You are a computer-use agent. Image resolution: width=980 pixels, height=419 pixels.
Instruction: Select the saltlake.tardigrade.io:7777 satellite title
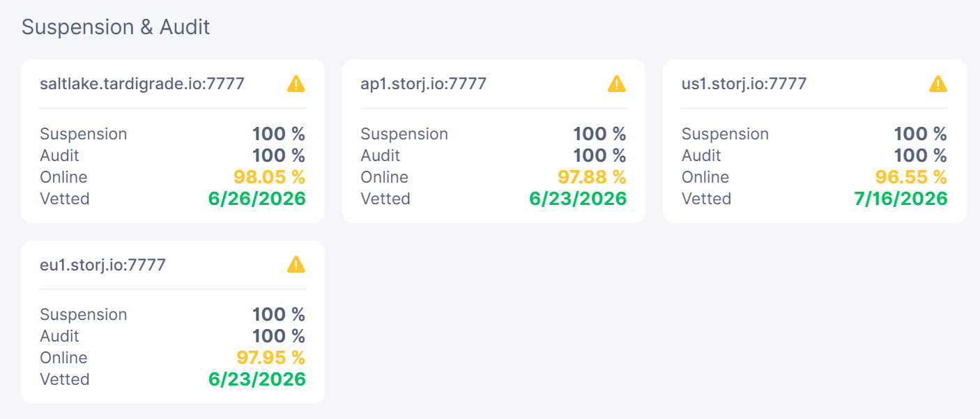[142, 84]
